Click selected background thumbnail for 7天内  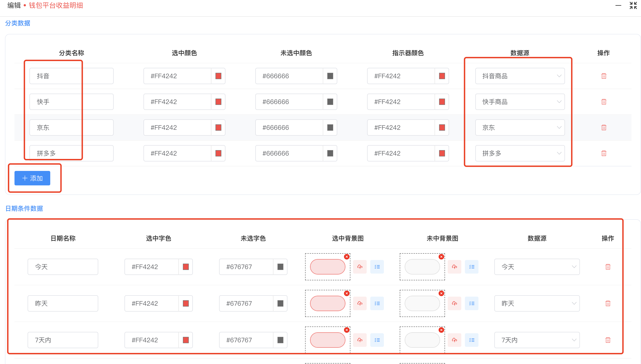pos(328,340)
